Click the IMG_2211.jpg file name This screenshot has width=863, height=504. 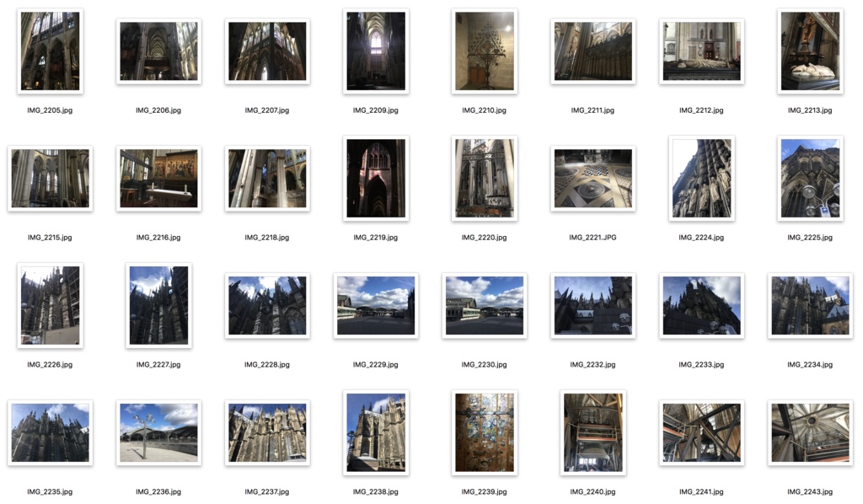(593, 110)
